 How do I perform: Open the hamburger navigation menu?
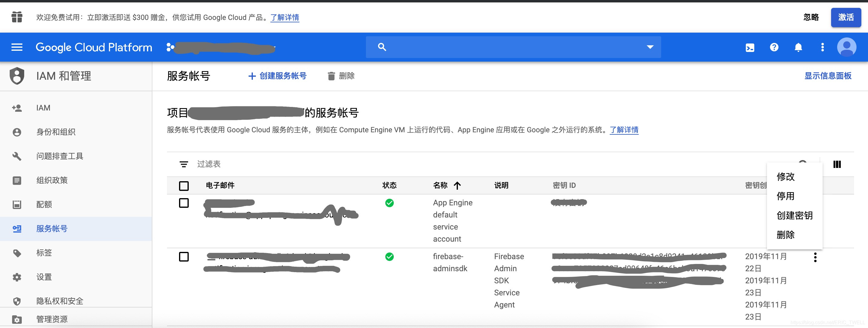tap(17, 47)
